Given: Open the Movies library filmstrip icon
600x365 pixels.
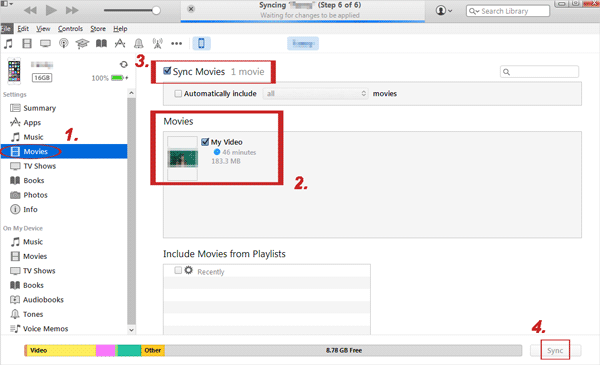Looking at the screenshot, I should click(27, 44).
